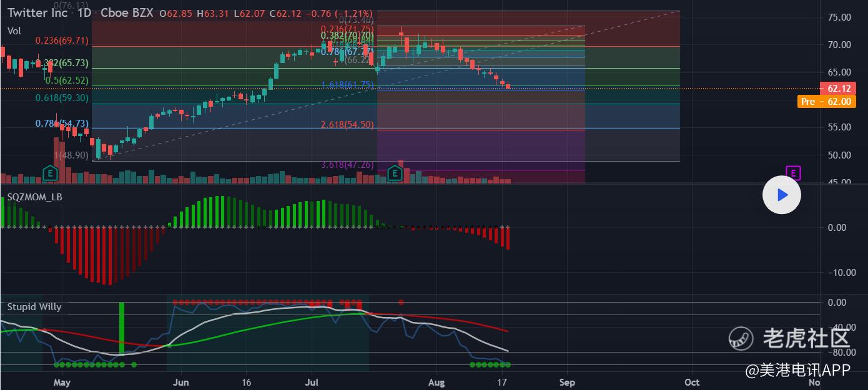Click the 0.5(62.52) Fibonacci level label
868x390 pixels.
tap(67, 80)
